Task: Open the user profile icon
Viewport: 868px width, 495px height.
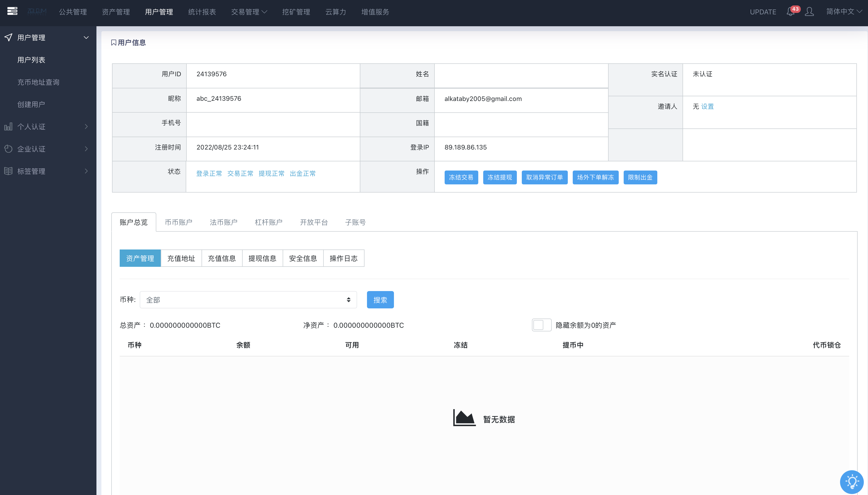Action: (x=809, y=12)
